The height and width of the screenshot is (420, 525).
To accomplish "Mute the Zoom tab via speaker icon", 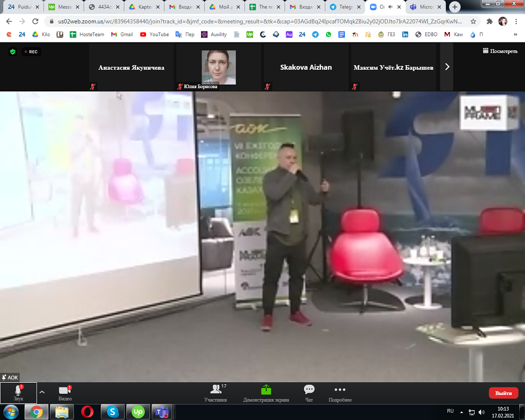I will pyautogui.click(x=390, y=7).
